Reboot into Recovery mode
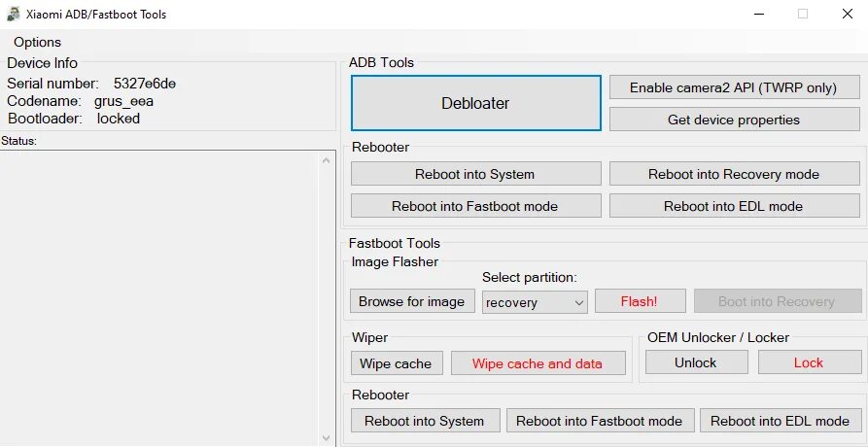868x447 pixels. [734, 174]
